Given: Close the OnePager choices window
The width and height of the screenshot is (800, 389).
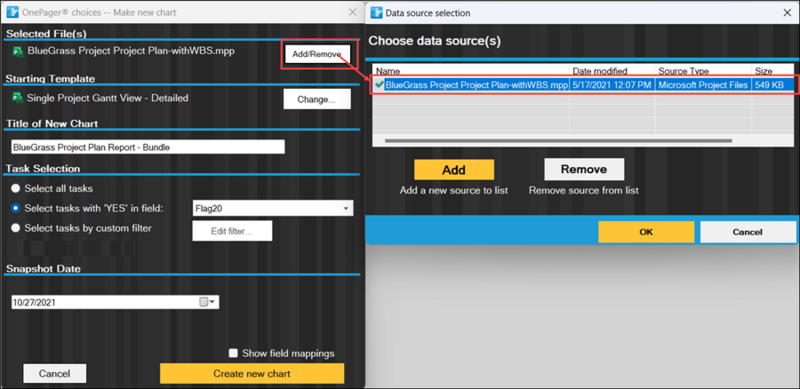Looking at the screenshot, I should coord(352,12).
